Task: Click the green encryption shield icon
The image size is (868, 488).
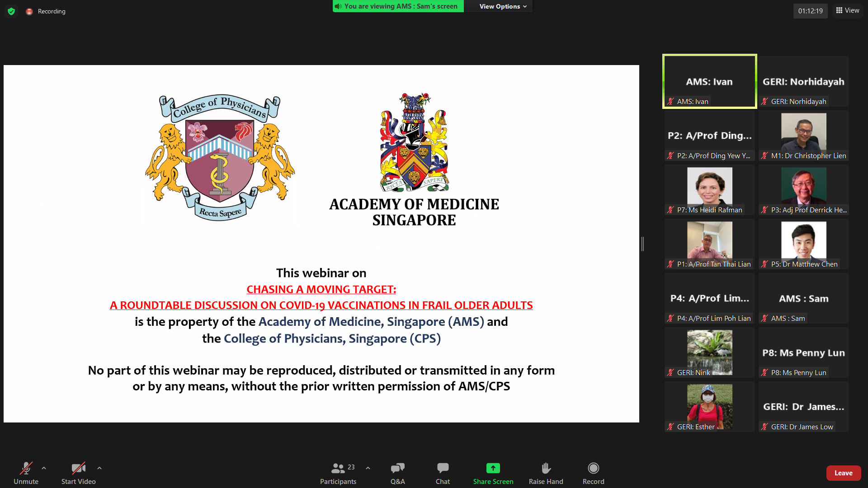Action: point(11,11)
